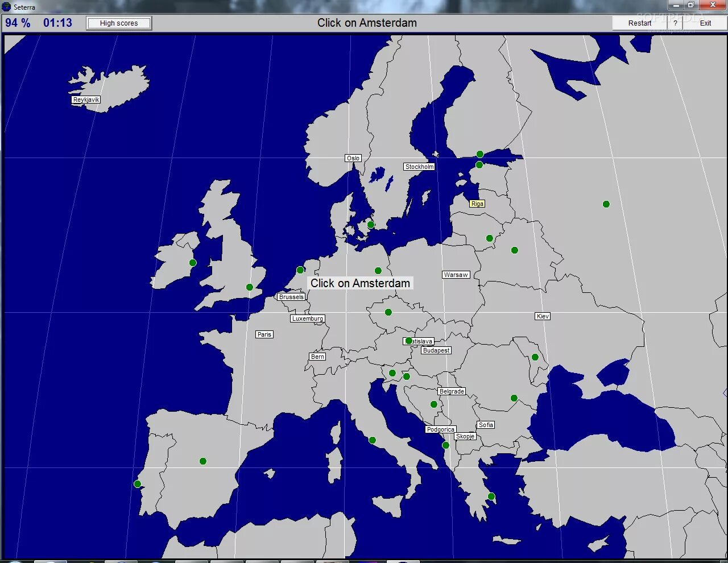Click the Paris label in France

point(264,334)
